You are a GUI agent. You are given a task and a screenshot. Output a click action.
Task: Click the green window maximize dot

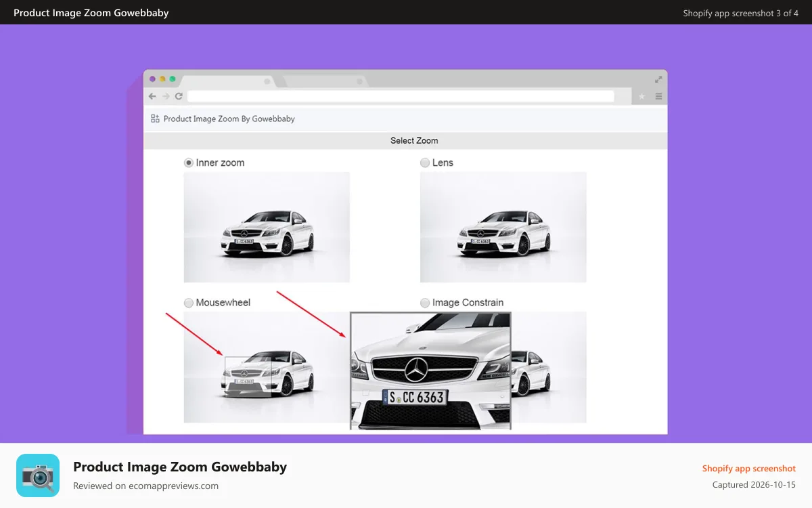coord(173,79)
